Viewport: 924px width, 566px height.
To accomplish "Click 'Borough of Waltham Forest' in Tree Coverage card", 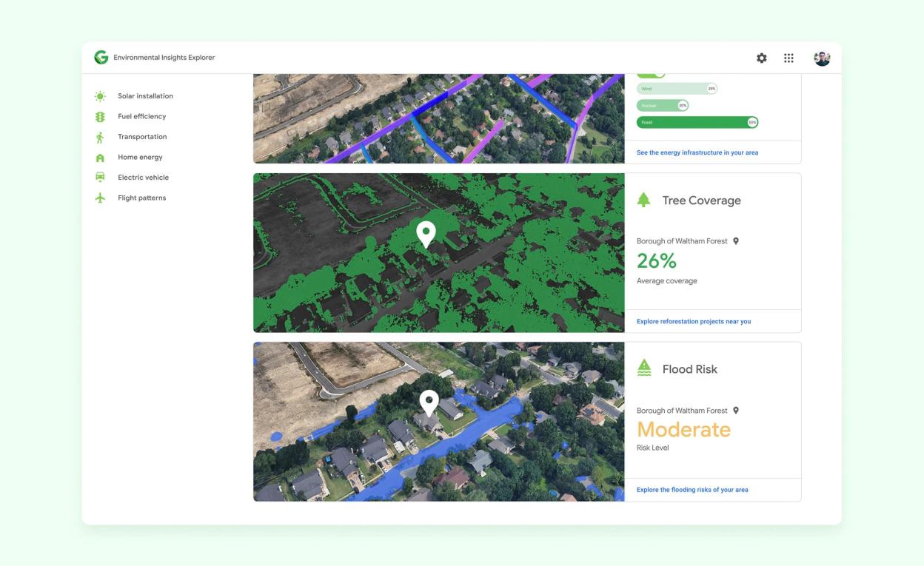I will [x=682, y=241].
